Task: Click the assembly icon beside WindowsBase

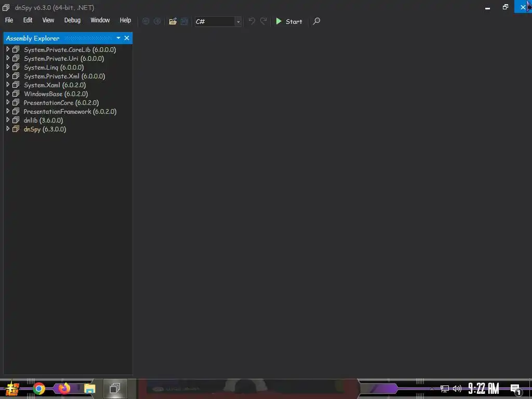Action: click(16, 94)
